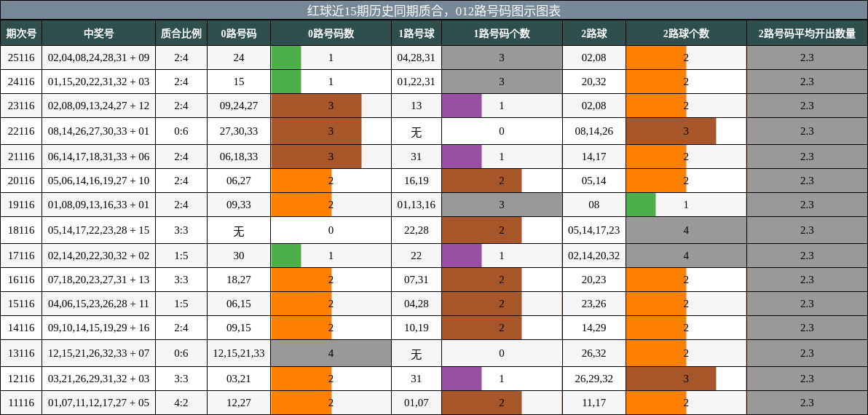Click the 期次号 column header
The image size is (868, 415).
21,33
